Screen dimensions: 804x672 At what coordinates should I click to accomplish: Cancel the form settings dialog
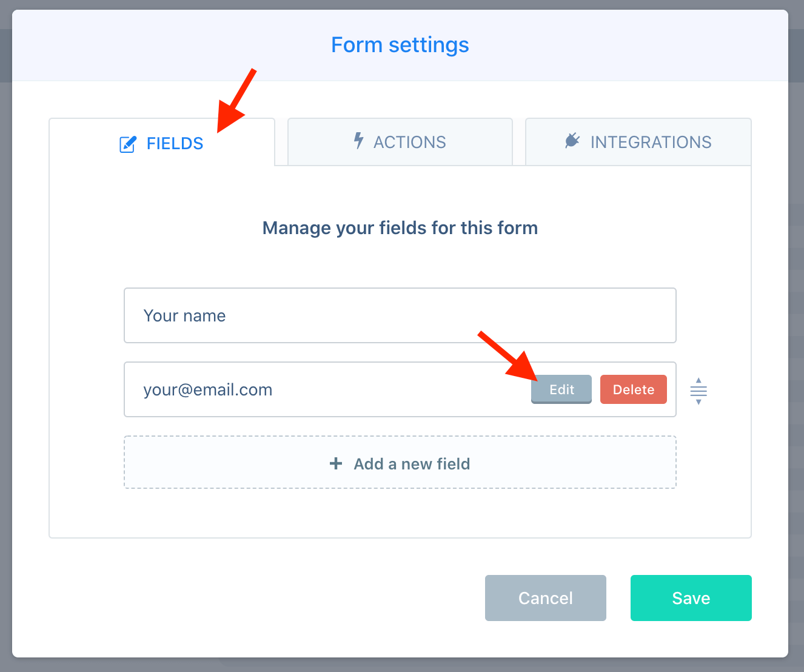point(546,598)
